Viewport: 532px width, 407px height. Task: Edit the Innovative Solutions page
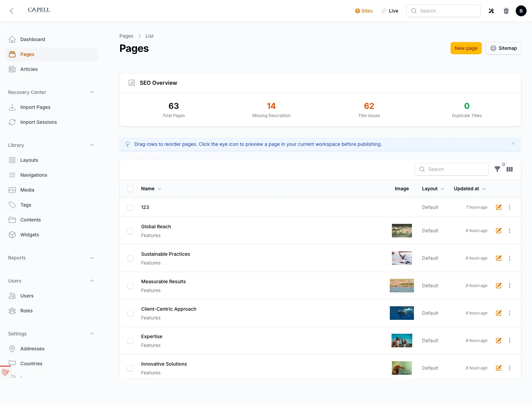tap(499, 368)
